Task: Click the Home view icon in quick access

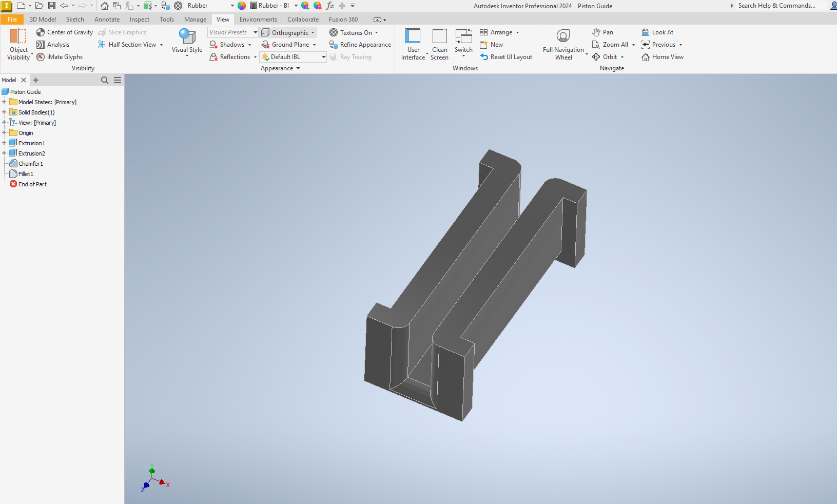Action: tap(105, 6)
